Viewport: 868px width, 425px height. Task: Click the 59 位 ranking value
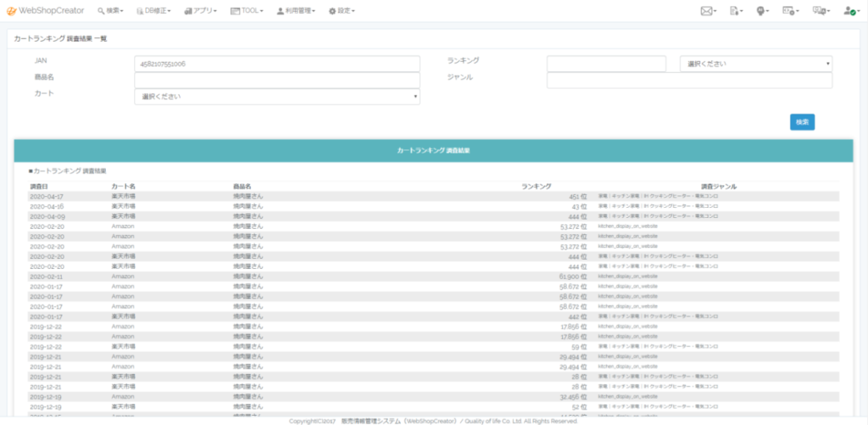[579, 346]
